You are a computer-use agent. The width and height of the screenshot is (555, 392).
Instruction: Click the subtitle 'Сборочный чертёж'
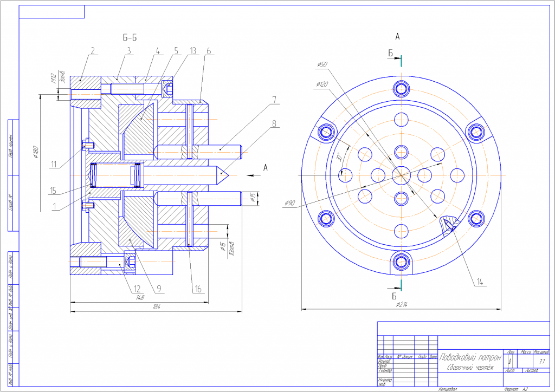pyautogui.click(x=470, y=368)
